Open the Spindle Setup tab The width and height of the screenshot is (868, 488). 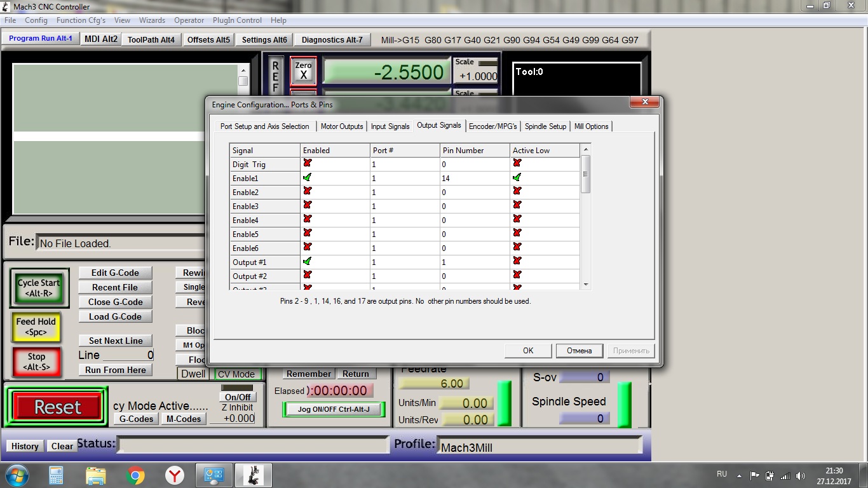point(545,126)
